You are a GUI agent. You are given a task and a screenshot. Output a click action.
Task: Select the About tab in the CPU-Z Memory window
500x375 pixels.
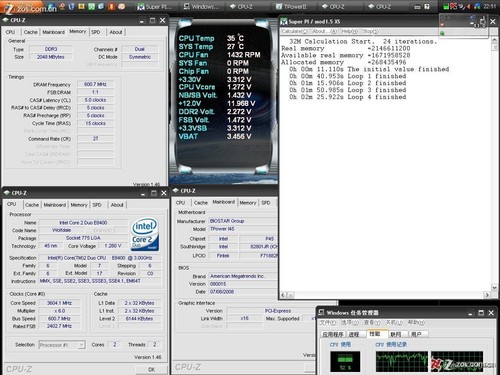pos(116,32)
